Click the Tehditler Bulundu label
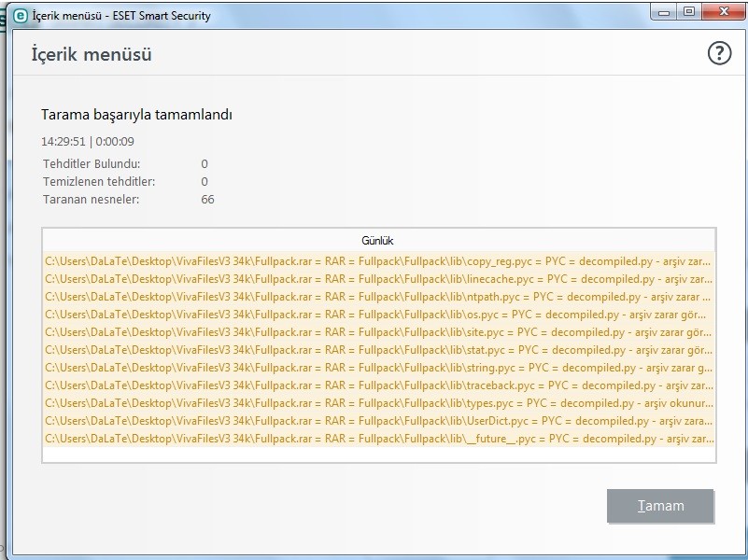748x560 pixels. pyautogui.click(x=92, y=164)
